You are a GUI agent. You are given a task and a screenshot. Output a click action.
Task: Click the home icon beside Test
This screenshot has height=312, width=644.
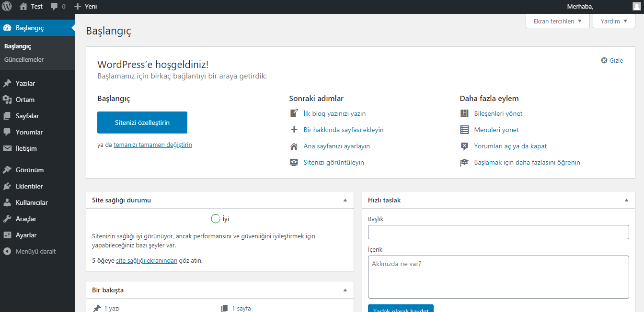pyautogui.click(x=23, y=7)
